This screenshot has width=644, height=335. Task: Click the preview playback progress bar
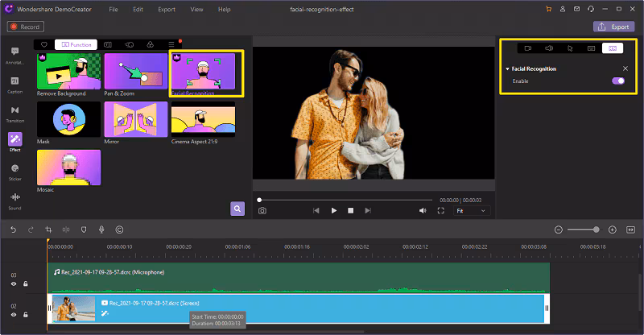pos(345,200)
